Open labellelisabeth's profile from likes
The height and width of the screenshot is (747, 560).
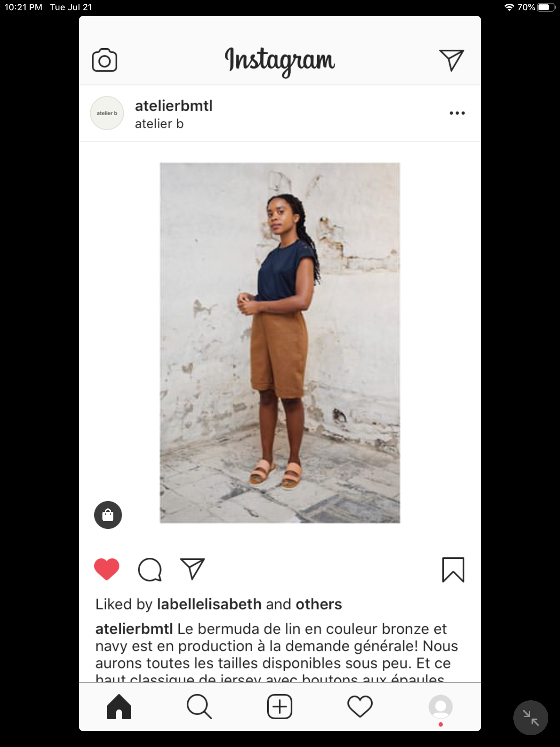(209, 604)
